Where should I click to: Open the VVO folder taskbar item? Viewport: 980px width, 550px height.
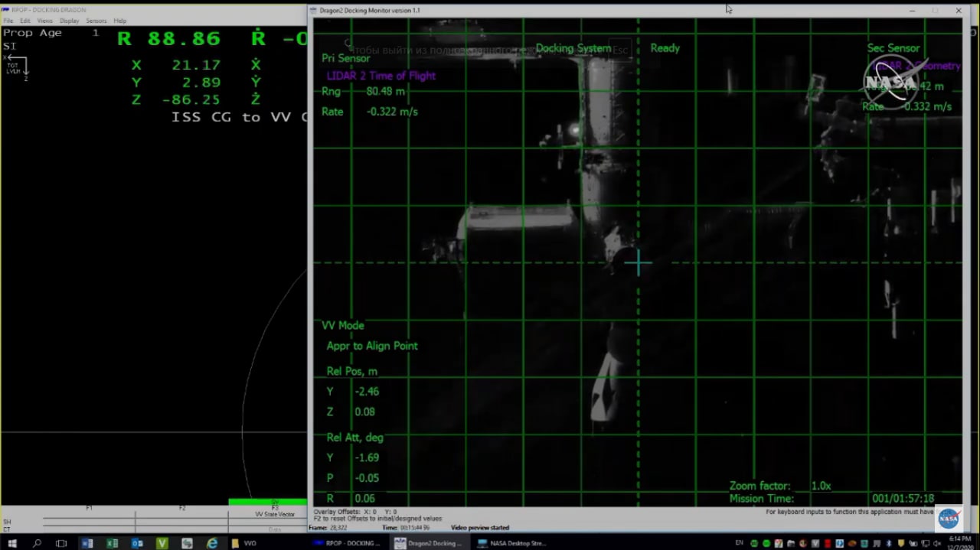point(243,543)
